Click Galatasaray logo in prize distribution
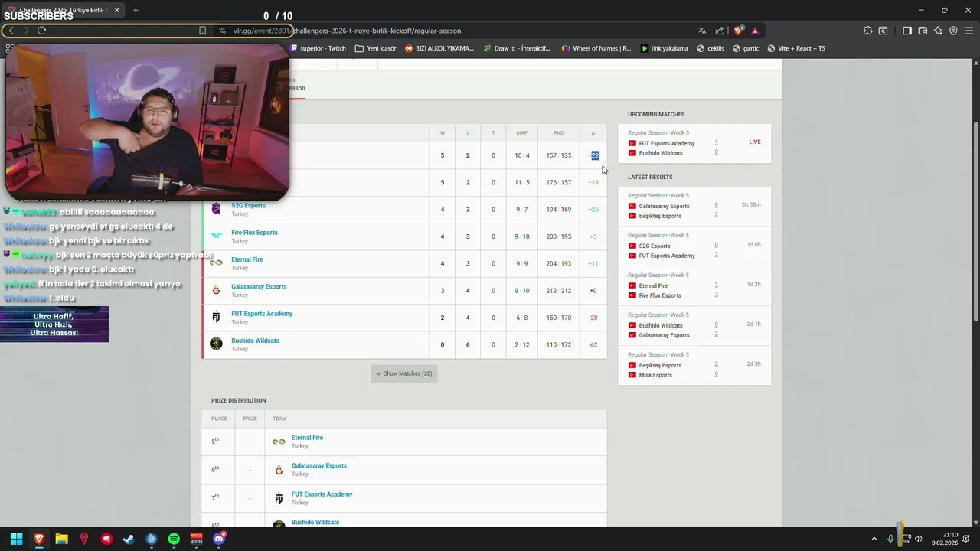The height and width of the screenshot is (551, 980). tap(279, 470)
